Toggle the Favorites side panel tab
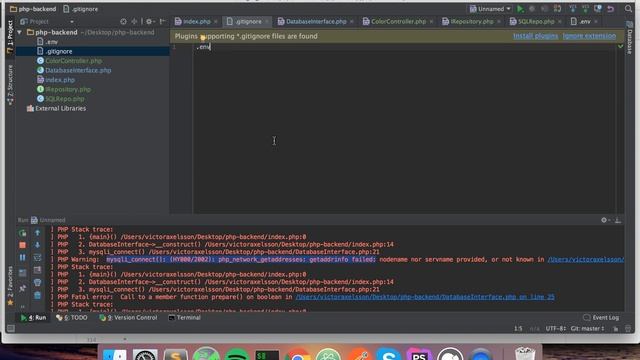Screen dimensions: 640x360 click(x=10, y=286)
